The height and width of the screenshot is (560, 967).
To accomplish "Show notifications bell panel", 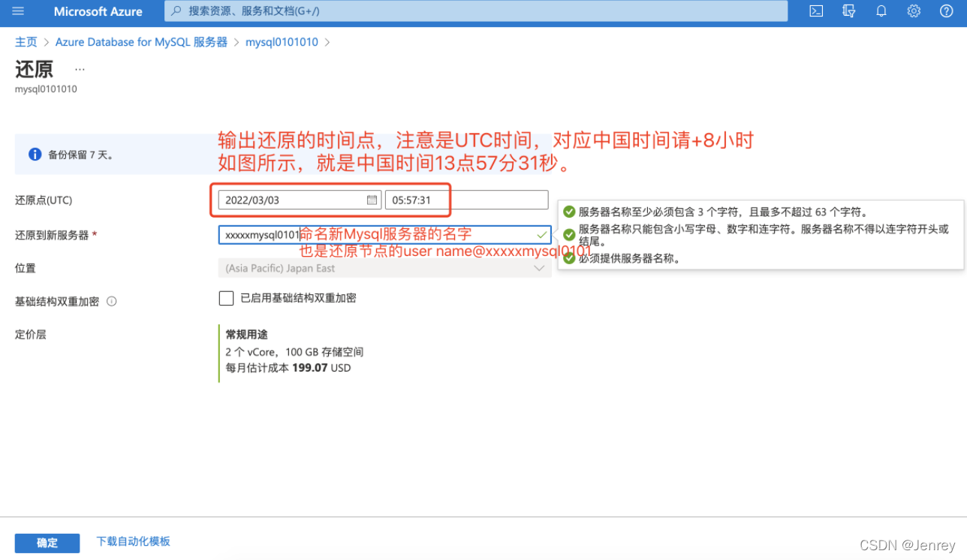I will tap(881, 11).
